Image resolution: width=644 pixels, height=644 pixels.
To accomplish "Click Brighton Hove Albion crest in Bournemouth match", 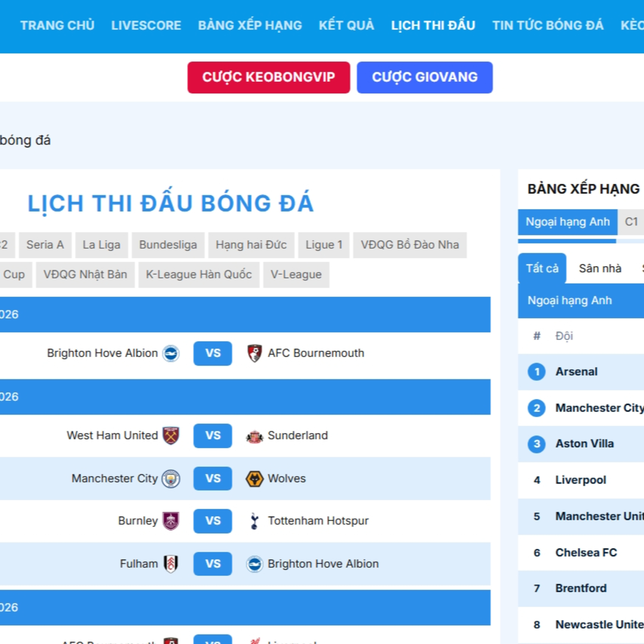I will click(x=171, y=353).
